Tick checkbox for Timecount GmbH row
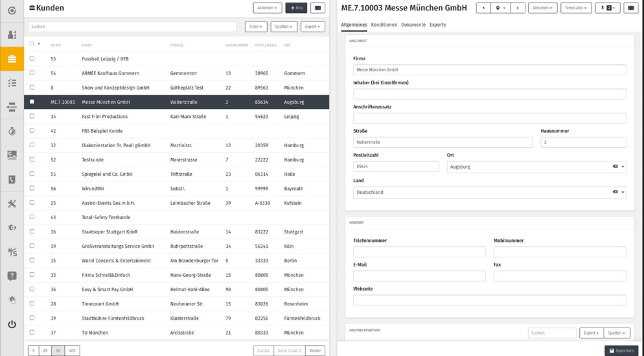Viewport: 644px width, 356px height. tap(32, 303)
